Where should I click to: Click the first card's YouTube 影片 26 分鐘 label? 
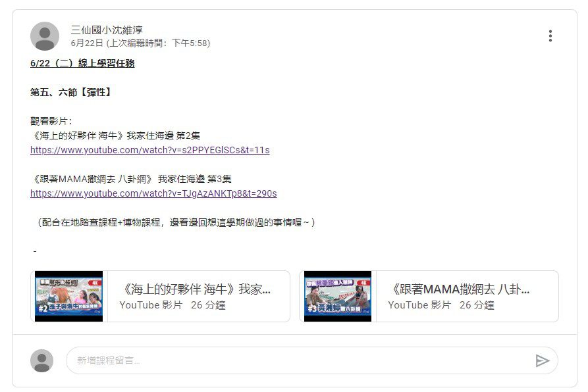[x=173, y=305]
